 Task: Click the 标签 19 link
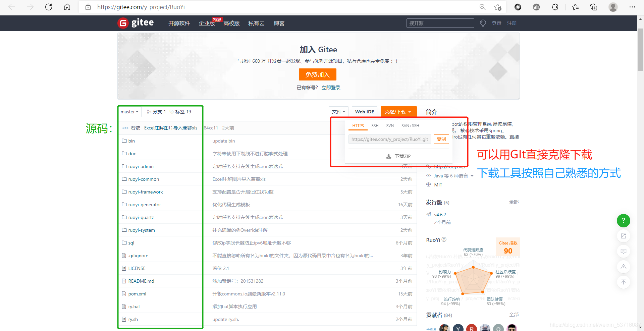(180, 112)
